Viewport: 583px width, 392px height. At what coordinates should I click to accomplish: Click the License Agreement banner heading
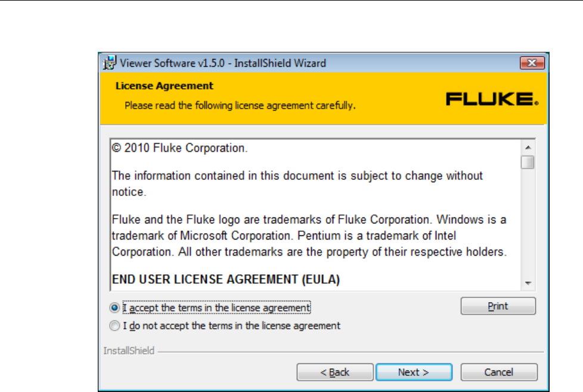coord(165,86)
